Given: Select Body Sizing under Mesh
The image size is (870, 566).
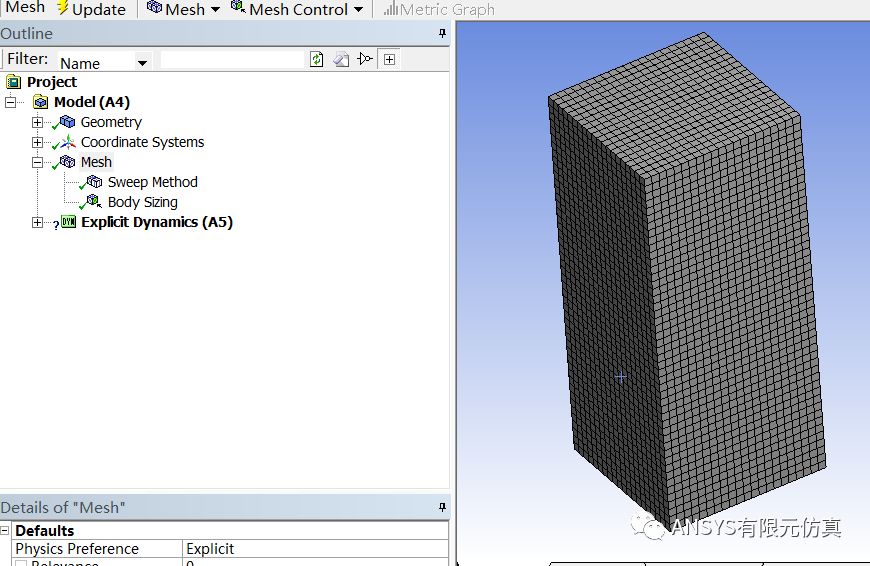Looking at the screenshot, I should (x=143, y=202).
